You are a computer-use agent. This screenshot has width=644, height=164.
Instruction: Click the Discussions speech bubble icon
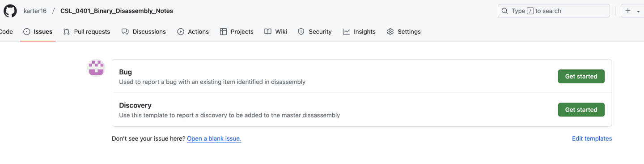tap(125, 31)
